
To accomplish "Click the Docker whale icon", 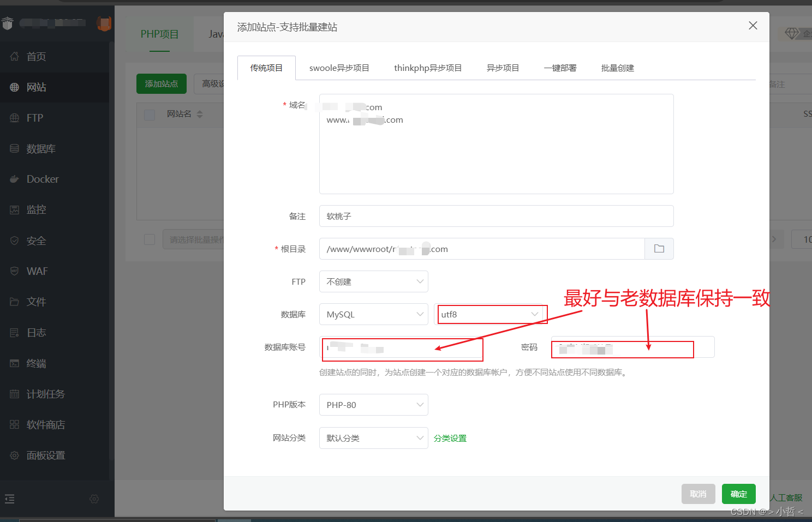I will click(x=15, y=179).
